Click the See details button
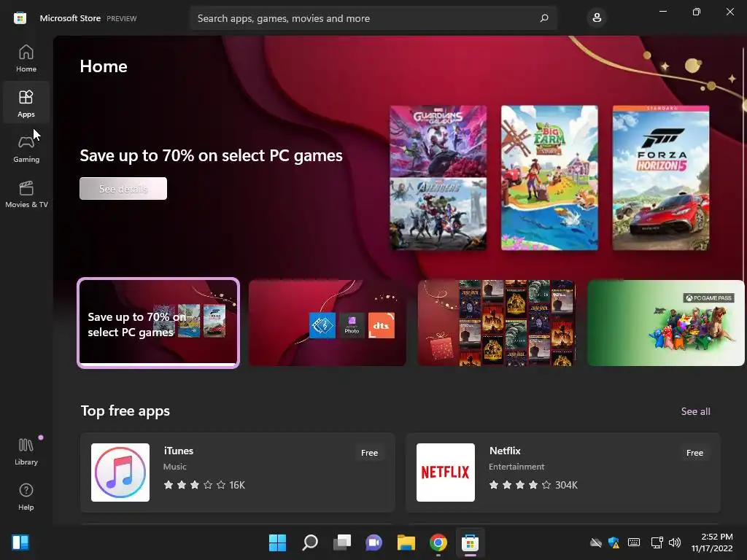747x560 pixels. pos(123,189)
